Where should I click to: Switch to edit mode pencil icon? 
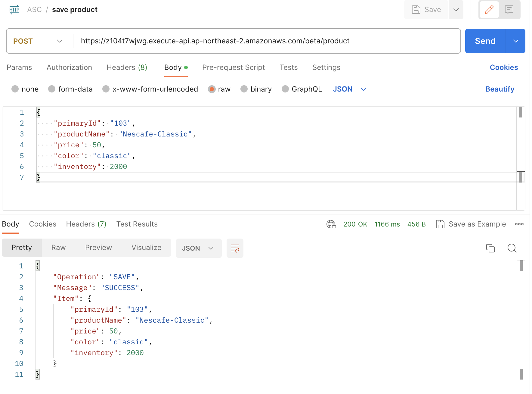coord(489,10)
